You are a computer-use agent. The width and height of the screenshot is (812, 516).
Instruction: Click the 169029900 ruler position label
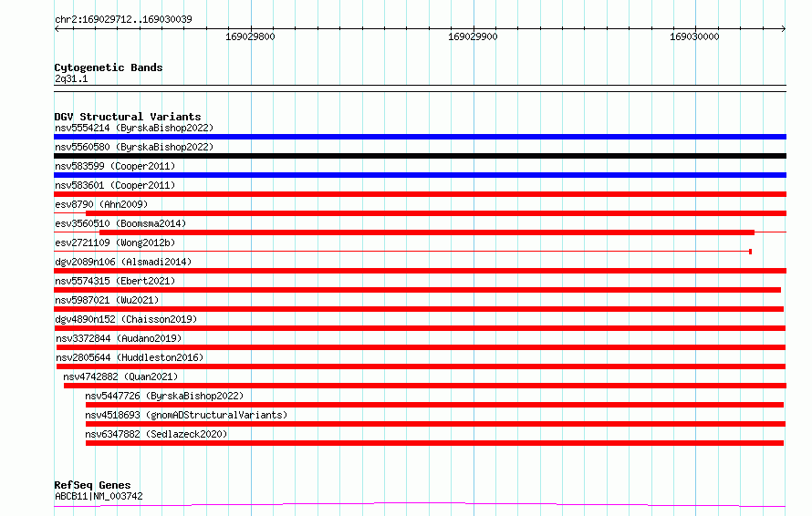pos(473,36)
